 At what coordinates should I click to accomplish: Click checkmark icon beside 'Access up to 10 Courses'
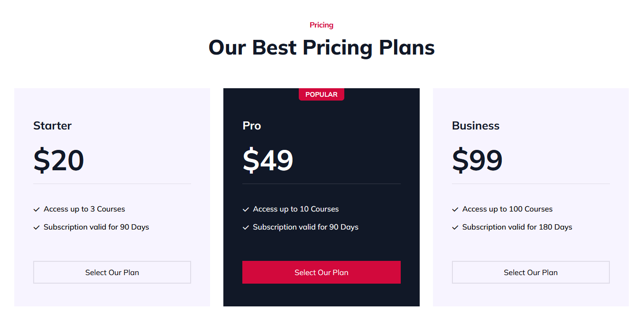[x=246, y=209]
